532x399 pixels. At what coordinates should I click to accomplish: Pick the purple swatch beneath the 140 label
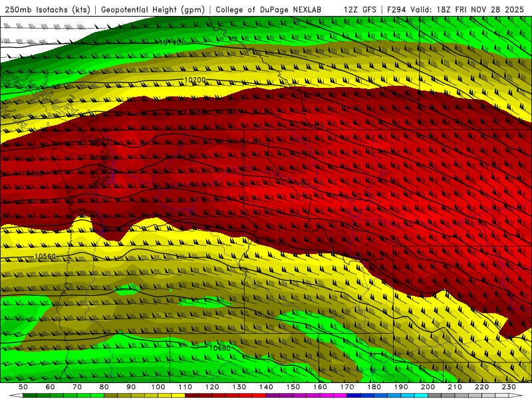point(273,396)
